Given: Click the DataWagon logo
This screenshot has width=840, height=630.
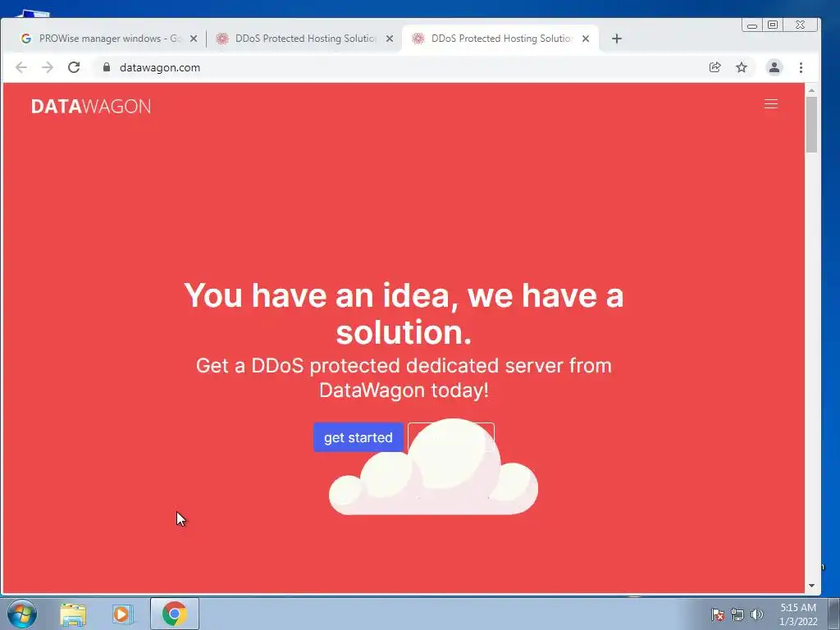Looking at the screenshot, I should tap(91, 106).
